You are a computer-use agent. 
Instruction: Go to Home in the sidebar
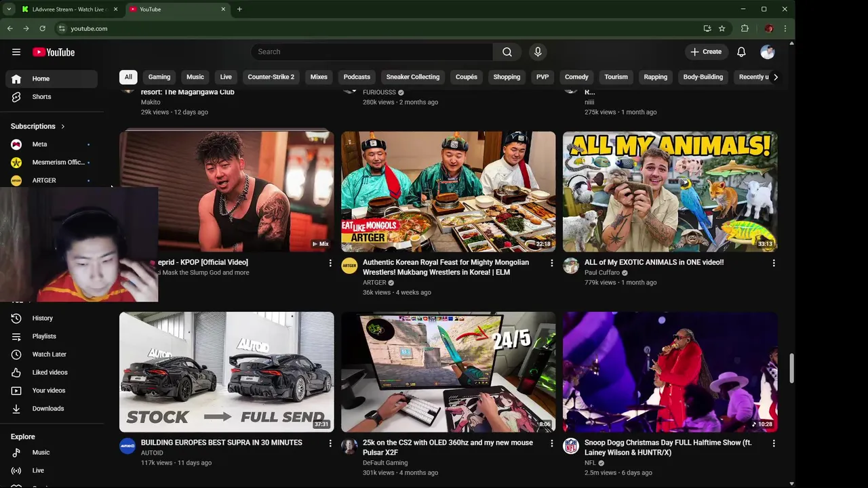(x=52, y=79)
